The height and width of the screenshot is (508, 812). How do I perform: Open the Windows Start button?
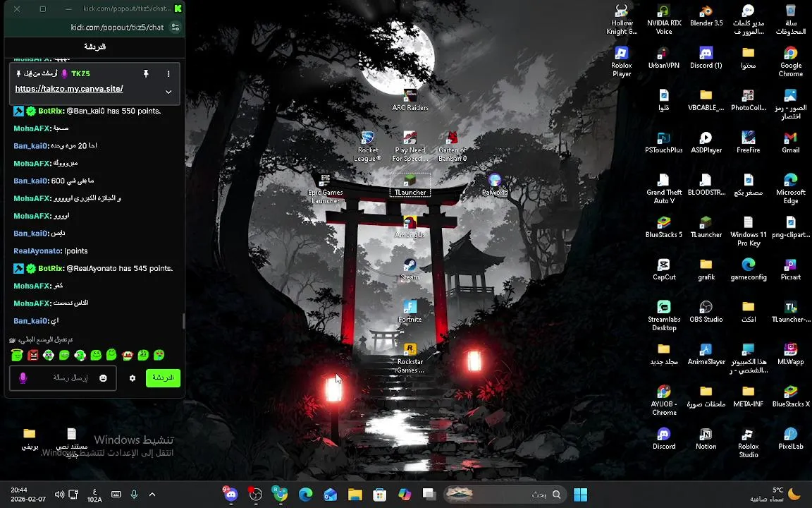click(581, 495)
